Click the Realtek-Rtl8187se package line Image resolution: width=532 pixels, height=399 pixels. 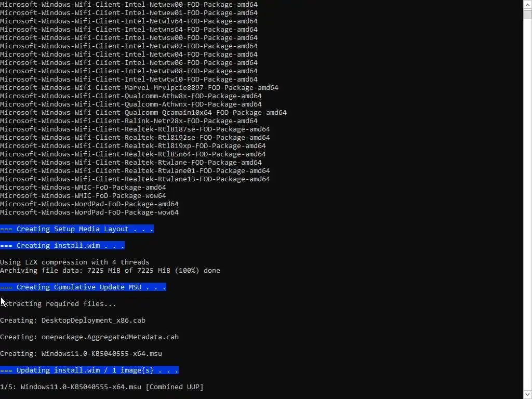click(135, 129)
